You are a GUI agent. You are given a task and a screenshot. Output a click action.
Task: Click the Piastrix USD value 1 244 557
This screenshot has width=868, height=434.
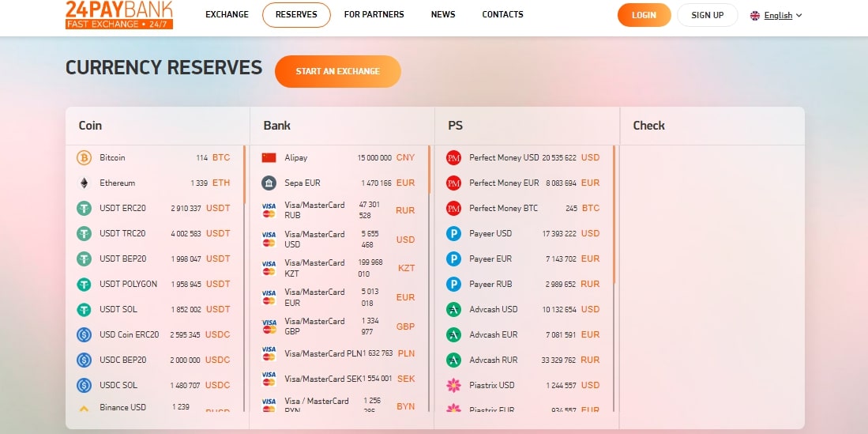(562, 386)
